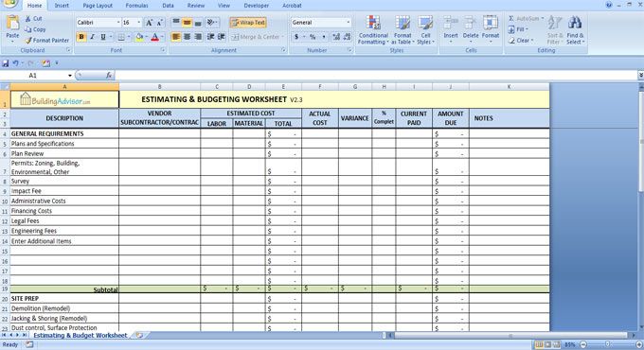Open Cell Styles gallery

tap(425, 30)
